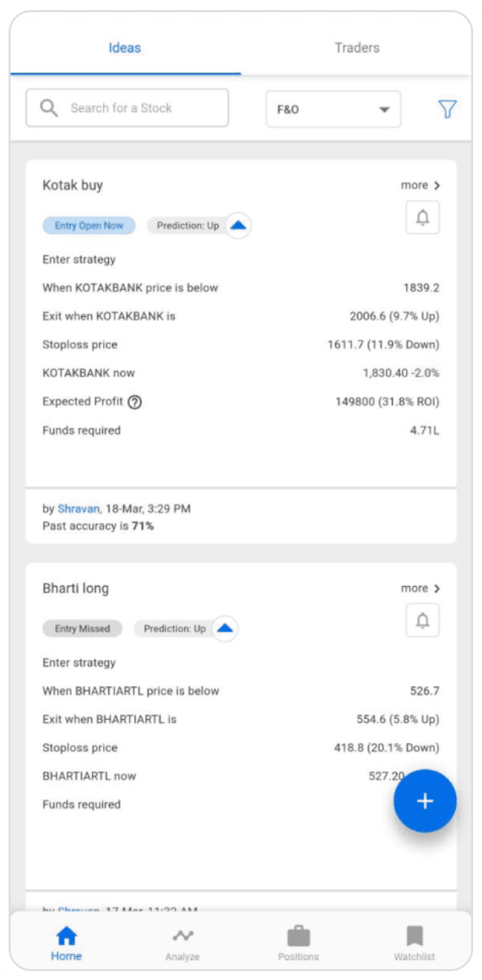Viewport: 482px width, 980px height.
Task: Select the Kotak buy title
Action: (x=73, y=185)
